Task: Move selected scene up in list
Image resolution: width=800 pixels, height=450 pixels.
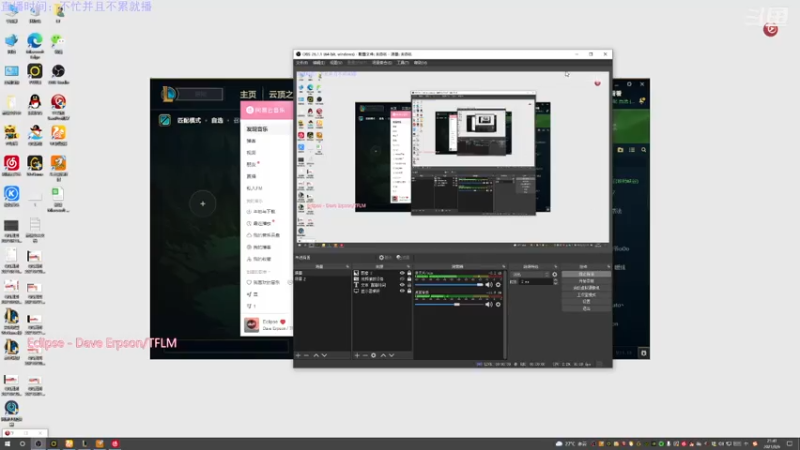Action: [316, 355]
